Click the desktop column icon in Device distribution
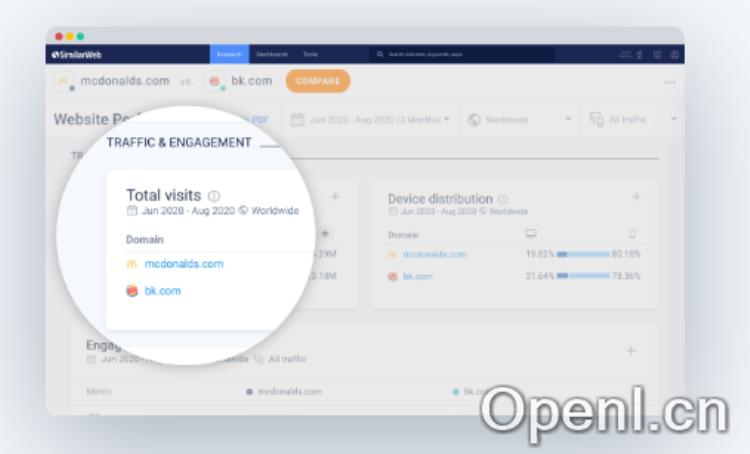The image size is (750, 454). 530,233
